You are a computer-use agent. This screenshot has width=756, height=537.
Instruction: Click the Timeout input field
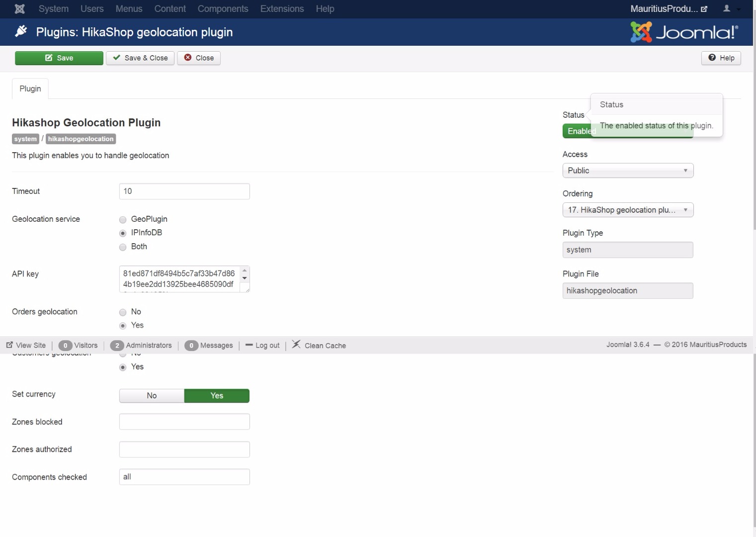tap(184, 191)
